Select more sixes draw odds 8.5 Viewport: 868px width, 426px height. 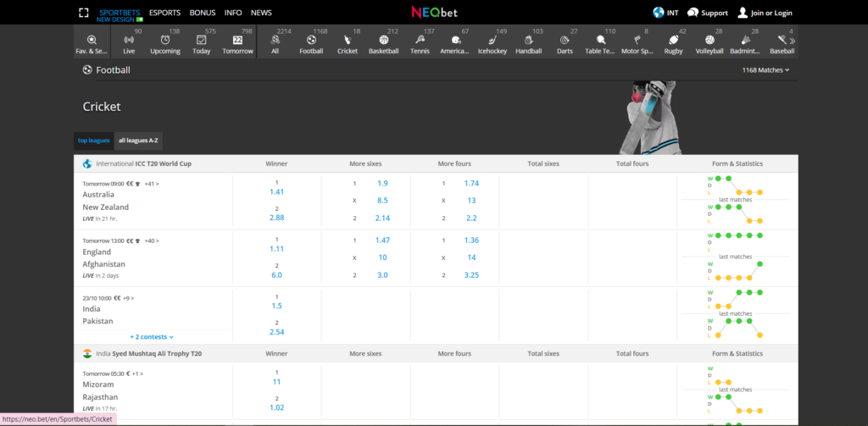pos(382,200)
